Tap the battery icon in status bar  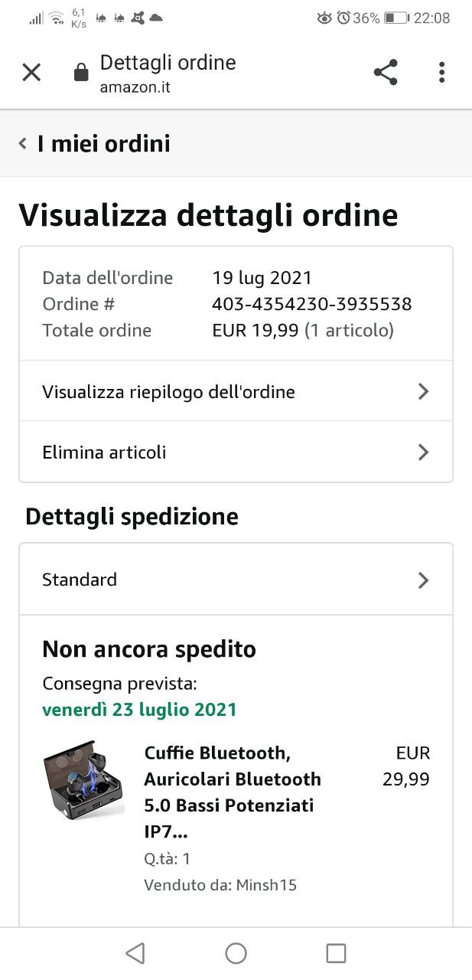pos(396,18)
